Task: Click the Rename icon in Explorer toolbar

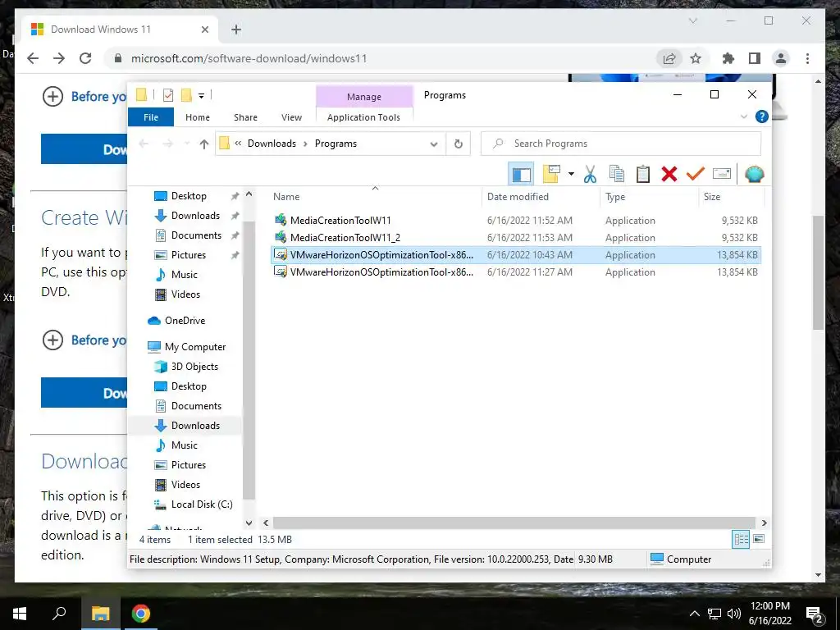Action: click(x=722, y=174)
